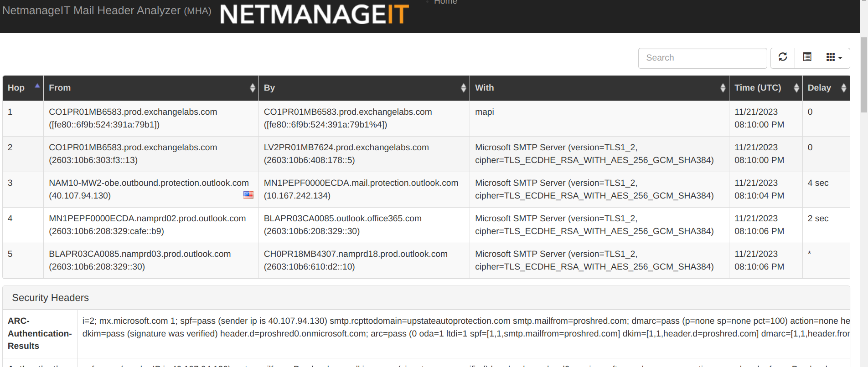Open the Home navigation link
868x367 pixels.
point(445,2)
